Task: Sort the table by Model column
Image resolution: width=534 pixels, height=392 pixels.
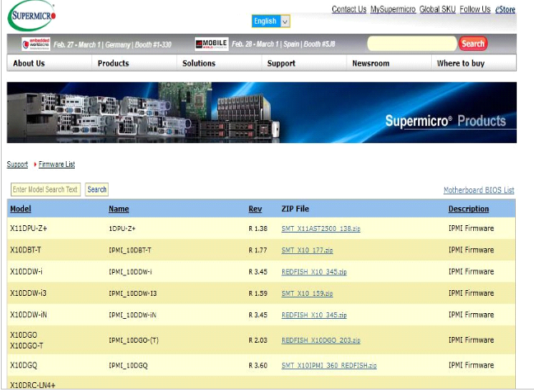Action: [x=21, y=209]
